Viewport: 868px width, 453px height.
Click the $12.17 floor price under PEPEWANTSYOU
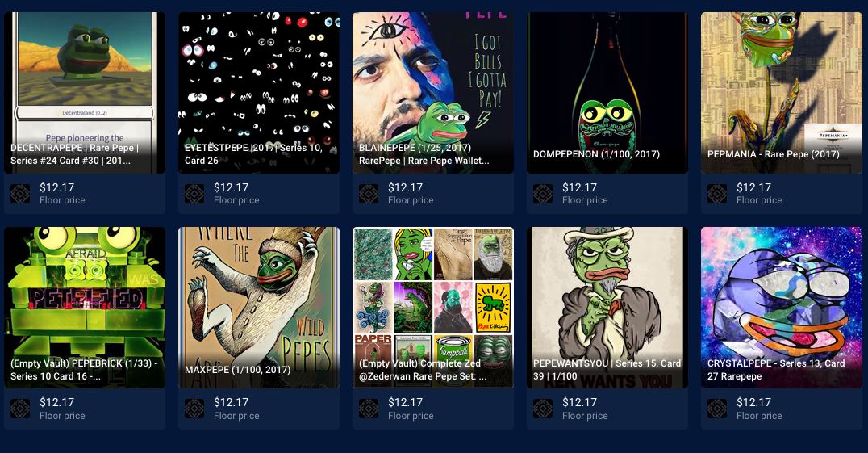click(x=579, y=403)
